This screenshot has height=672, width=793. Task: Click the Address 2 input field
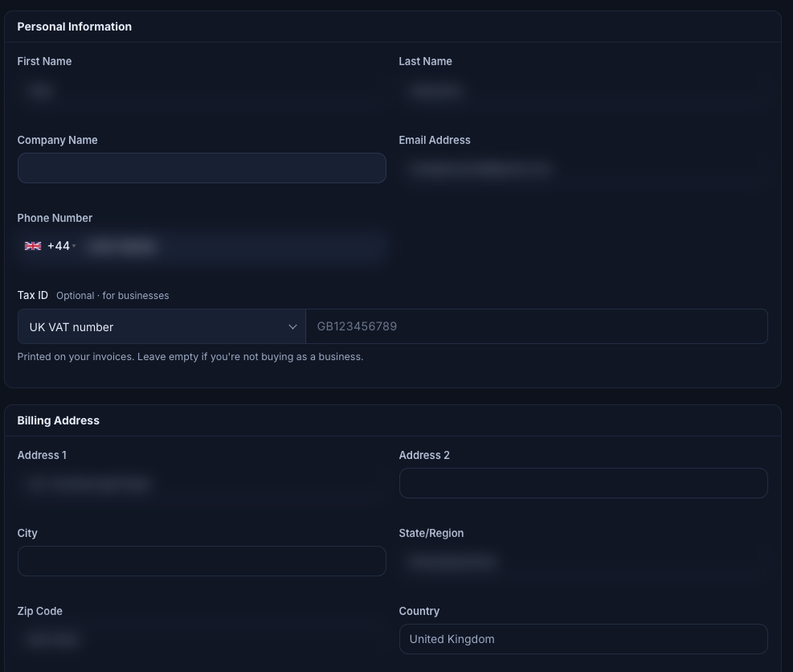click(583, 483)
